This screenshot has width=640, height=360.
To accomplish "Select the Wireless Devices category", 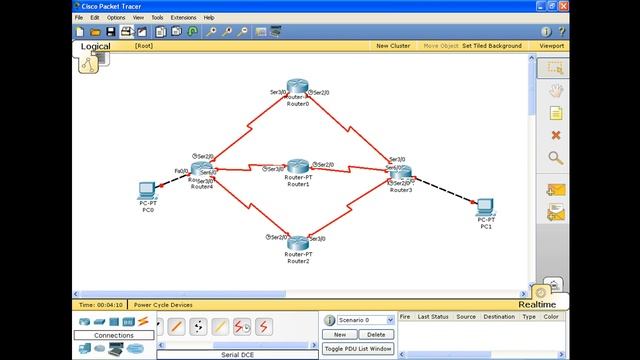I will click(x=128, y=322).
